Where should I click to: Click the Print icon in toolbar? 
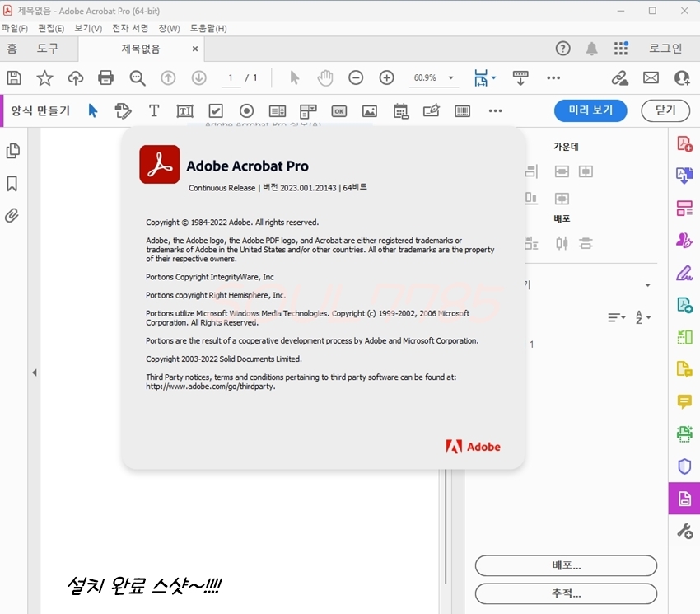pyautogui.click(x=106, y=77)
